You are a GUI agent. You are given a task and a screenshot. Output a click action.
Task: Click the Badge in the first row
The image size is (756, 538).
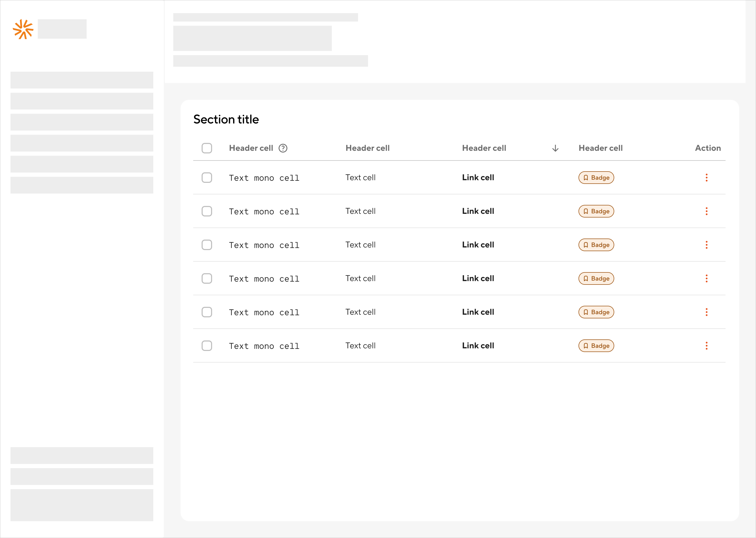[x=596, y=178]
